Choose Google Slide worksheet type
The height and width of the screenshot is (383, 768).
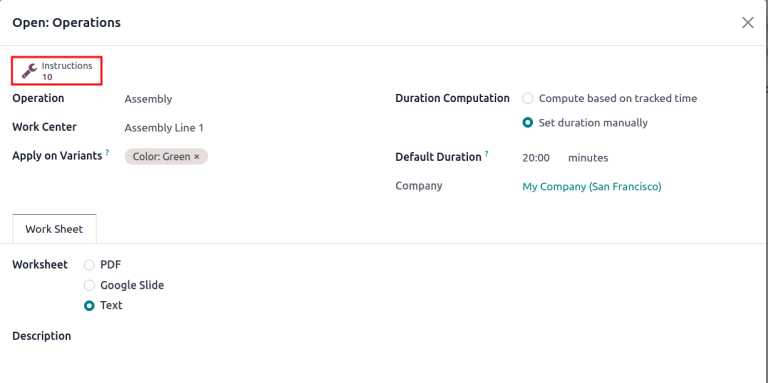tap(89, 285)
